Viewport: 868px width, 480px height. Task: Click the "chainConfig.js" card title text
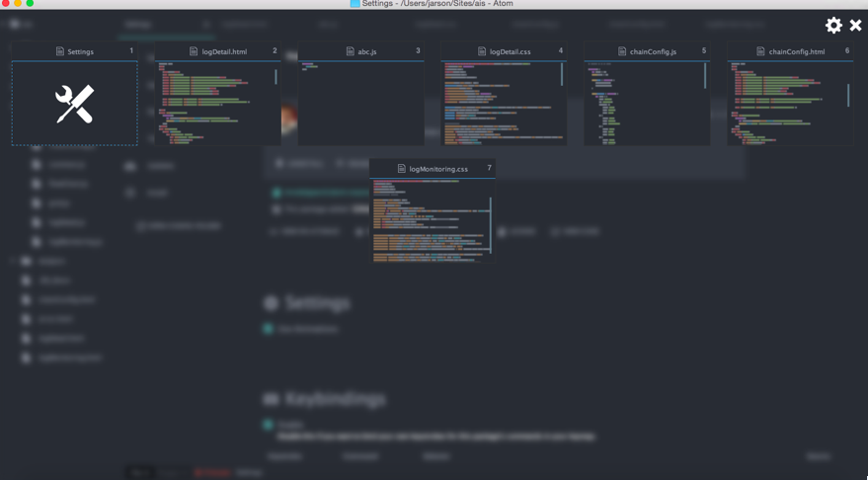tap(653, 52)
